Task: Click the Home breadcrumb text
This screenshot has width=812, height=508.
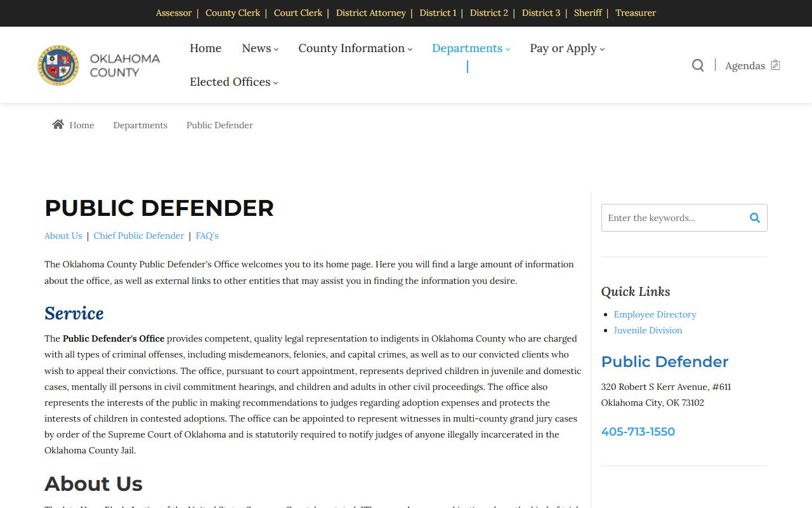Action: tap(82, 125)
